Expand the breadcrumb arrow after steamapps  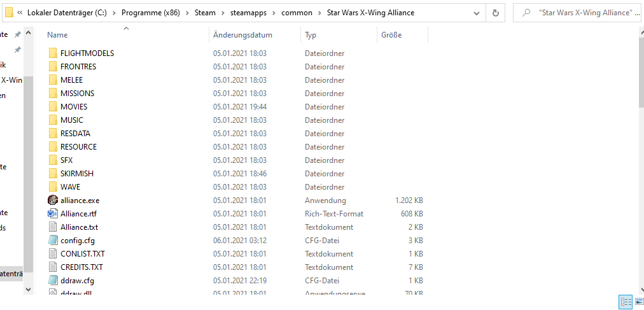click(274, 13)
